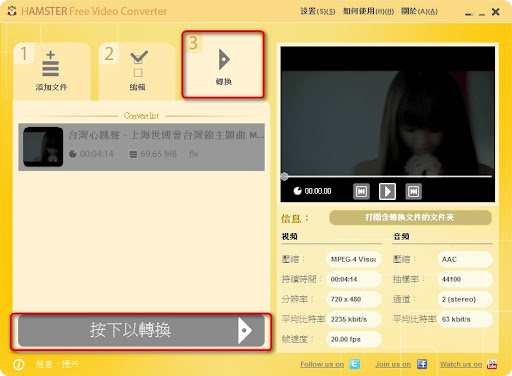Click the 持續時間 00:04:14 field
Viewport: 512px width, 376px height.
click(354, 279)
